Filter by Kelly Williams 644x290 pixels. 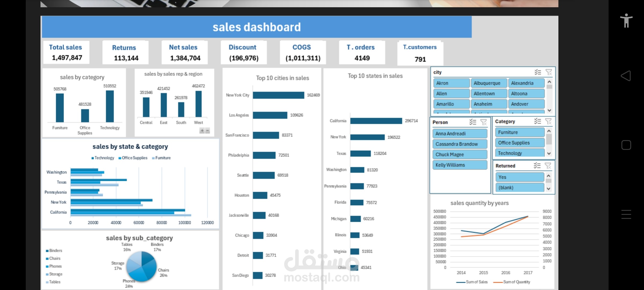click(x=460, y=165)
